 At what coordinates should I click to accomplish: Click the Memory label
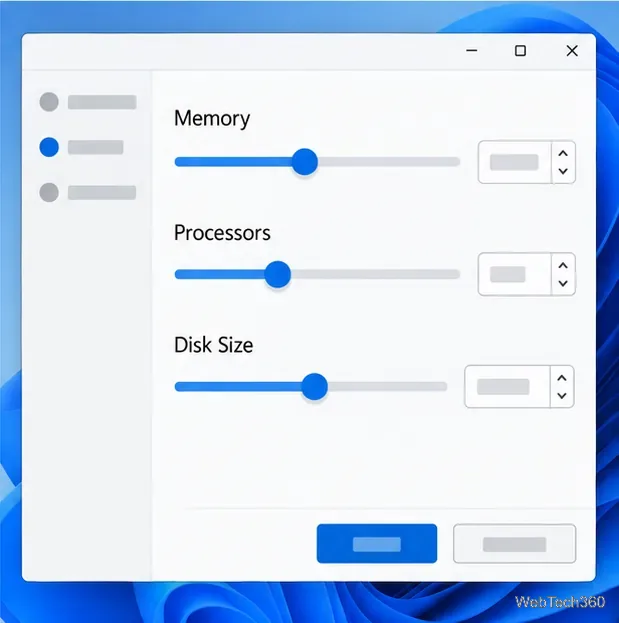(x=212, y=118)
